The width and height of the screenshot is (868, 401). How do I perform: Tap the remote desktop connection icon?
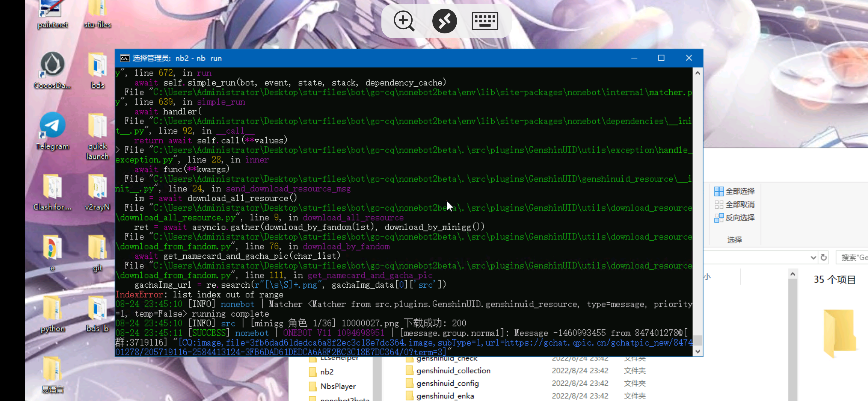pyautogui.click(x=445, y=21)
